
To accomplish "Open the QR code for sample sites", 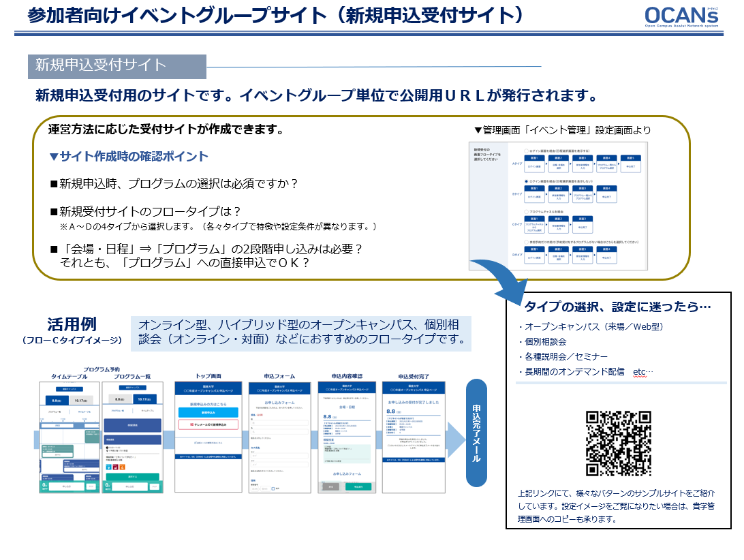I will [618, 444].
